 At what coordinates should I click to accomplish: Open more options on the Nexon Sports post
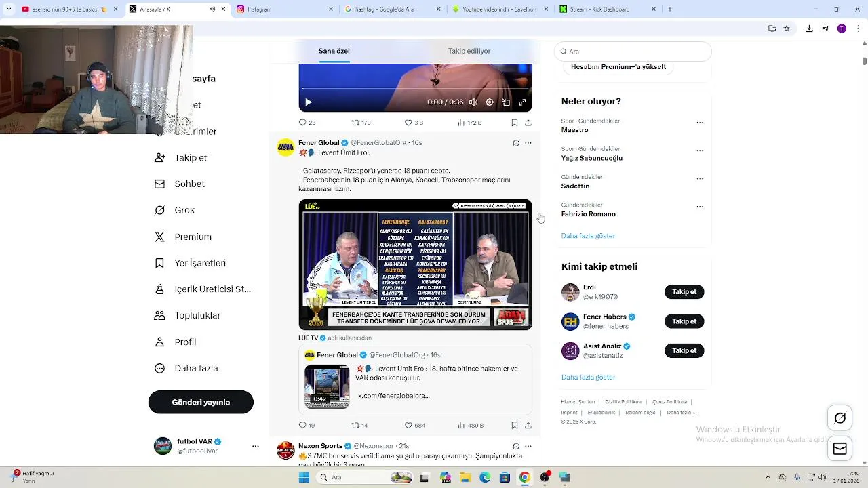click(x=528, y=446)
